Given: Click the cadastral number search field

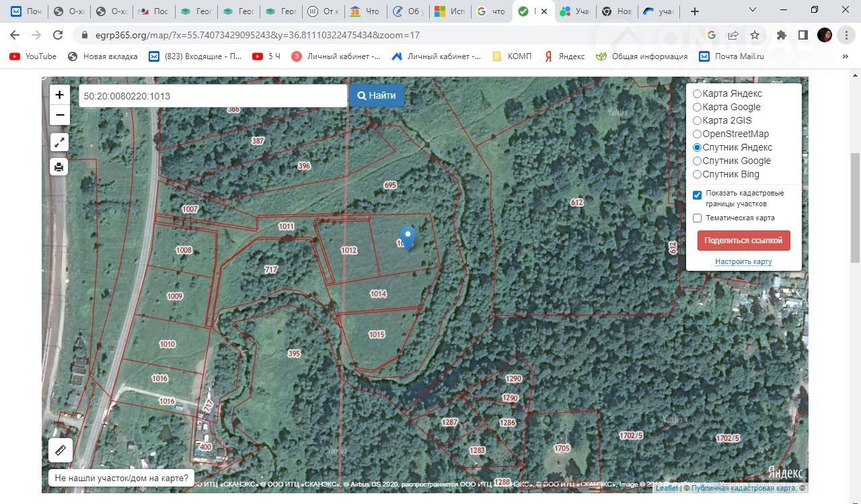Looking at the screenshot, I should (213, 96).
